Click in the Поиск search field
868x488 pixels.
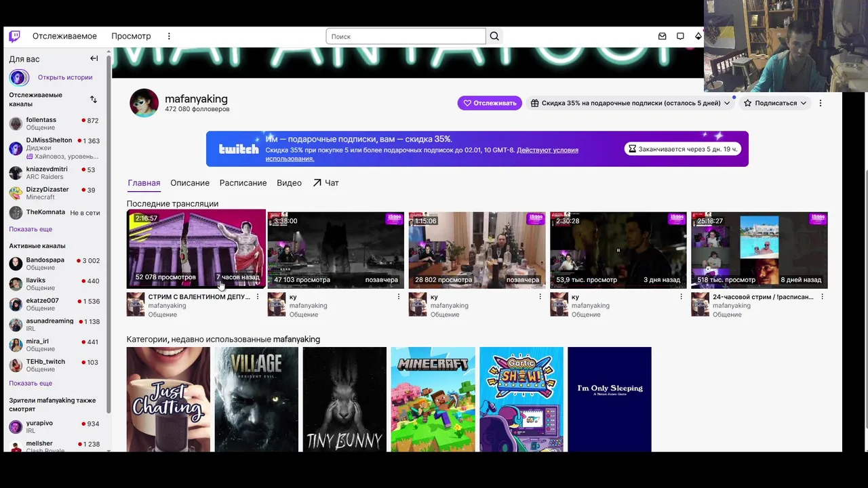406,37
